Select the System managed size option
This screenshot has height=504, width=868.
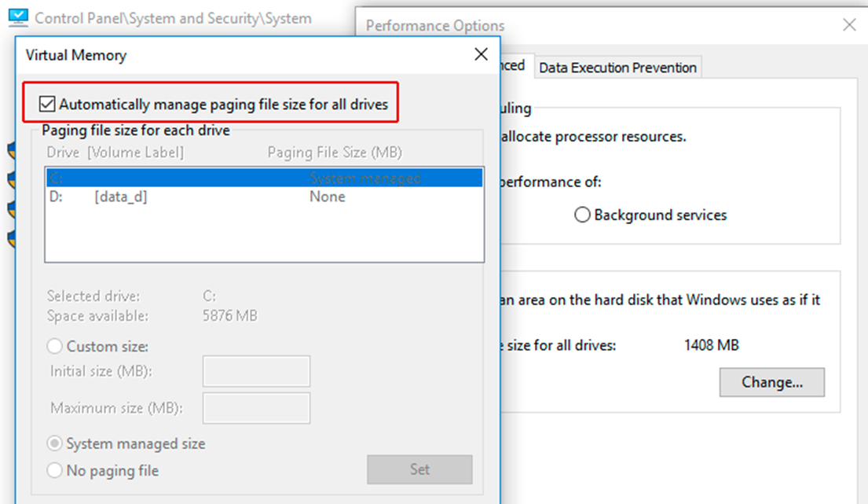[54, 443]
